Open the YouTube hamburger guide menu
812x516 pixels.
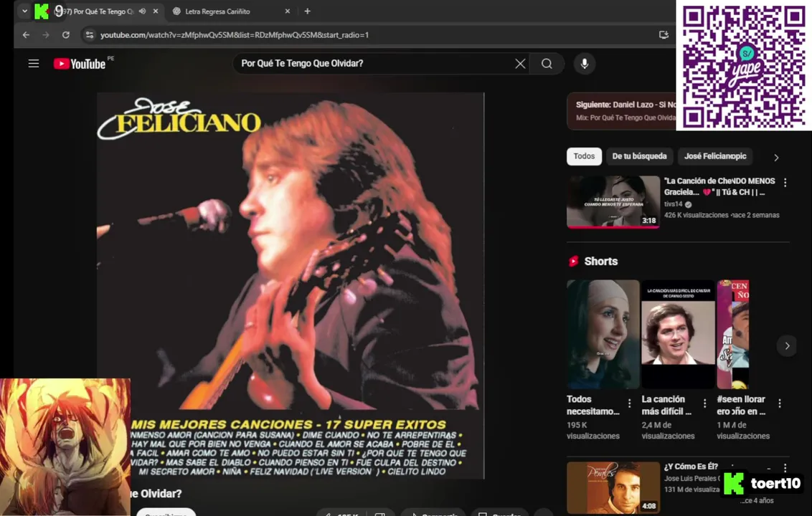(34, 64)
